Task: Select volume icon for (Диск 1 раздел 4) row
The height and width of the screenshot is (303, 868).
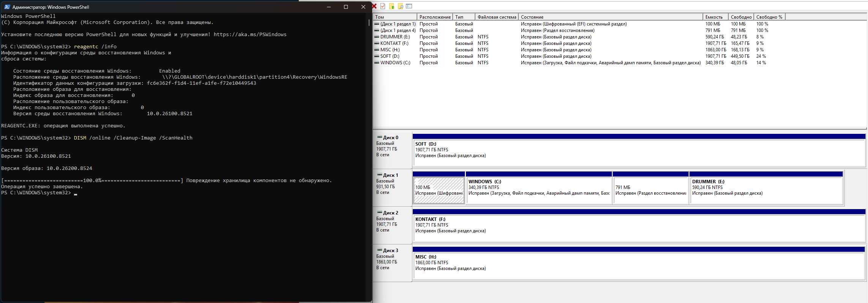Action: point(377,30)
